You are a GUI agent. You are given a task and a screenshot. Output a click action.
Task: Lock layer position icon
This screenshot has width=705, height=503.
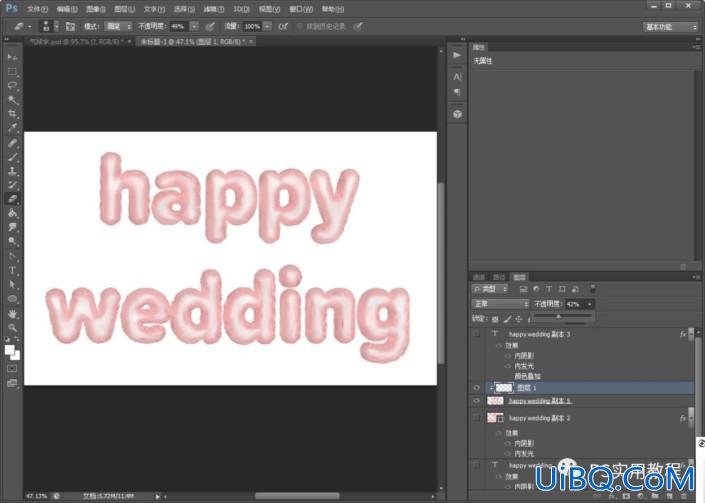point(519,319)
